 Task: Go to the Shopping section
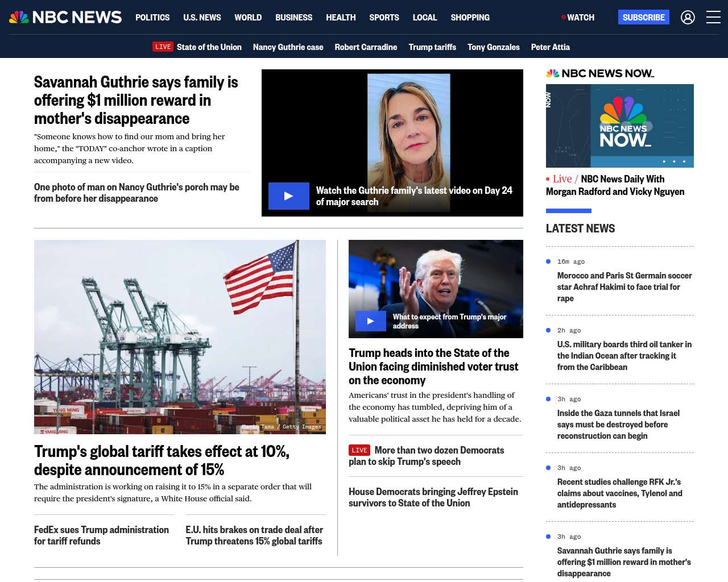coord(470,18)
